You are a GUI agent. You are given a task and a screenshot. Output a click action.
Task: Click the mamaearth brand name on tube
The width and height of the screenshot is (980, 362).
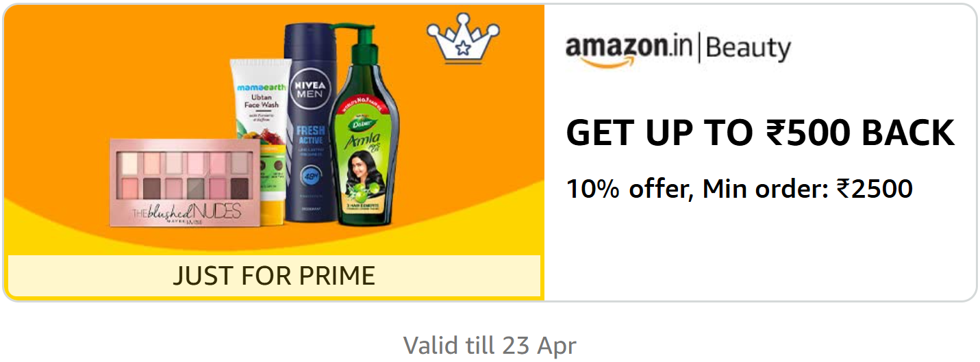tap(257, 89)
